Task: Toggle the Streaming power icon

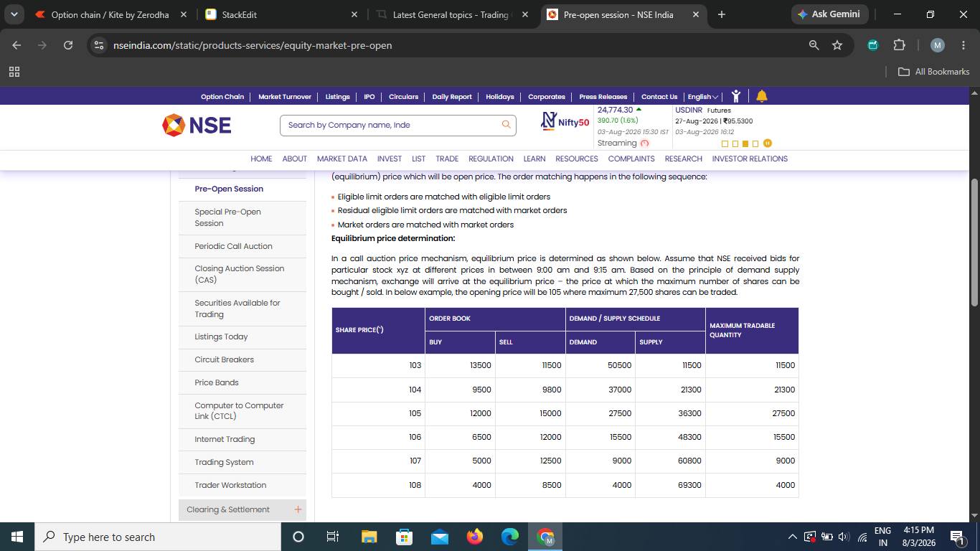Action: (644, 143)
